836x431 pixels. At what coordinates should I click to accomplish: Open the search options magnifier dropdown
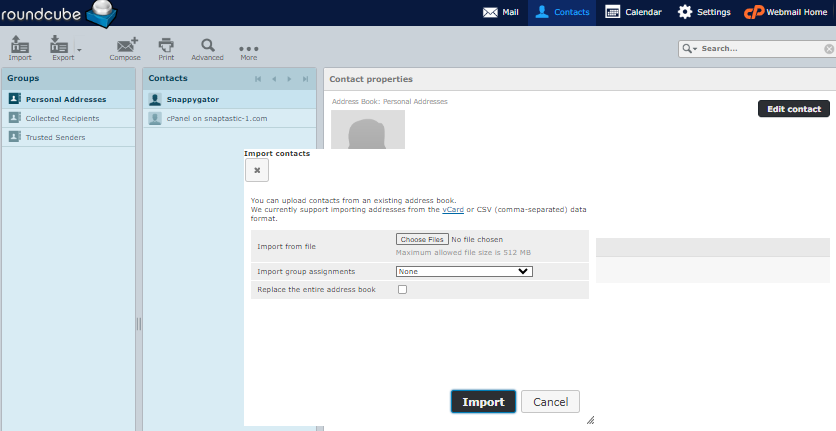[x=689, y=49]
